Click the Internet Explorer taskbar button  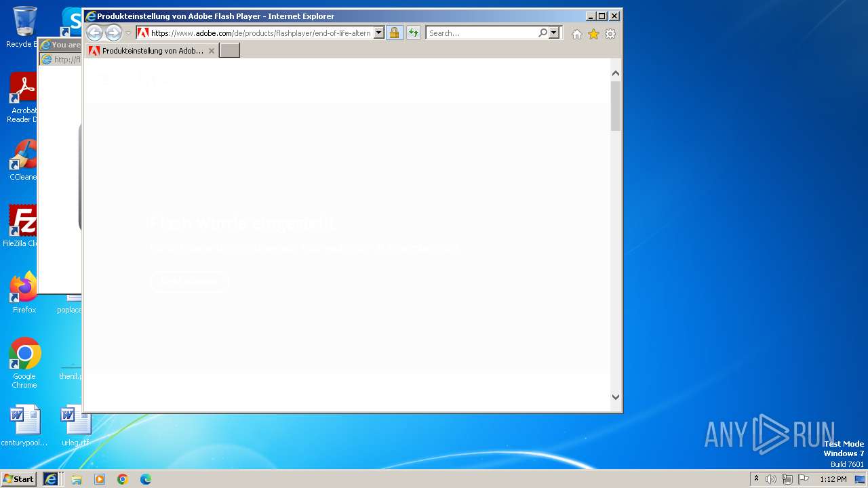[x=51, y=479]
